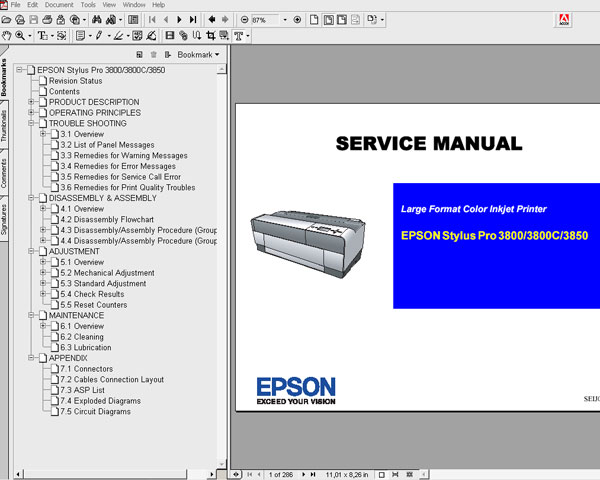Click bookmark panel scroll up arrow
Image resolution: width=600 pixels, height=480 pixels.
[x=222, y=69]
